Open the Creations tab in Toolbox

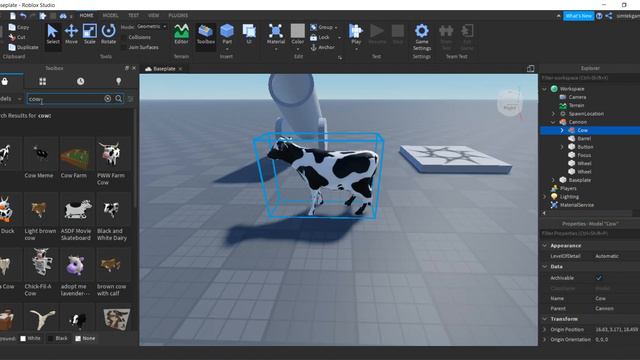[x=118, y=81]
